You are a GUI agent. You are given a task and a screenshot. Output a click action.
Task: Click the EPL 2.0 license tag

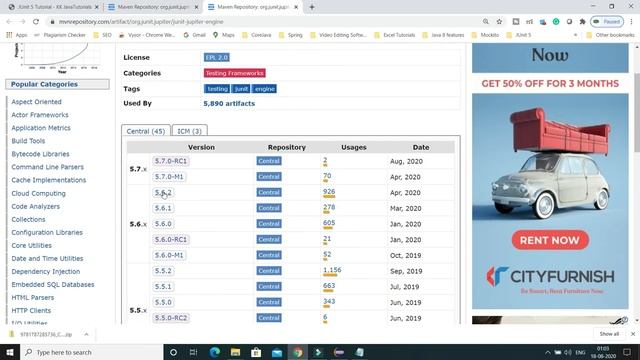pyautogui.click(x=217, y=58)
